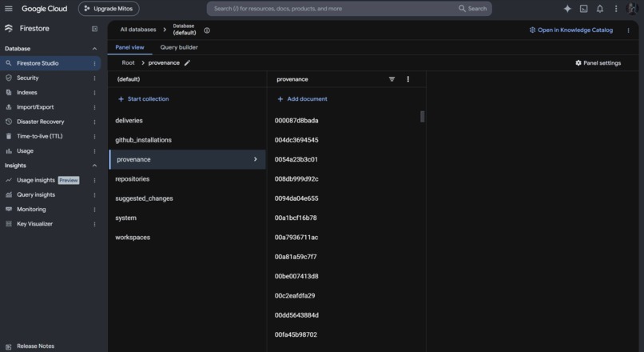Select the workspaces collection
The width and height of the screenshot is (644, 352).
pyautogui.click(x=187, y=238)
